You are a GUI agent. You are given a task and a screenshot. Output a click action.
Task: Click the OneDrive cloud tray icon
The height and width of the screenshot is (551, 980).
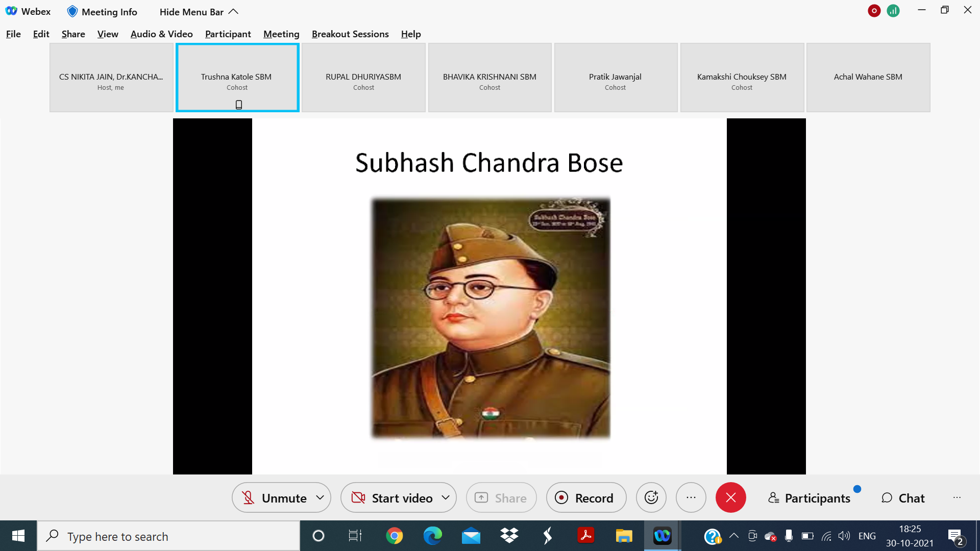click(770, 536)
